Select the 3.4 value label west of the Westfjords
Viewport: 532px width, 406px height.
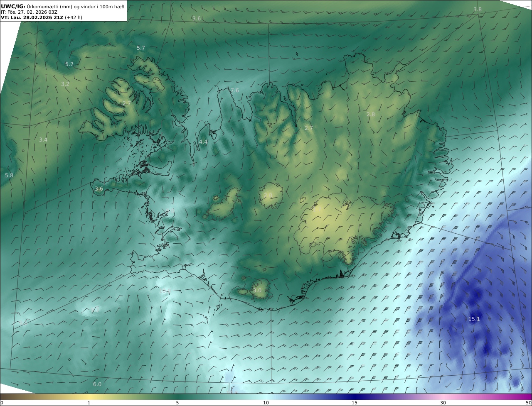click(43, 139)
